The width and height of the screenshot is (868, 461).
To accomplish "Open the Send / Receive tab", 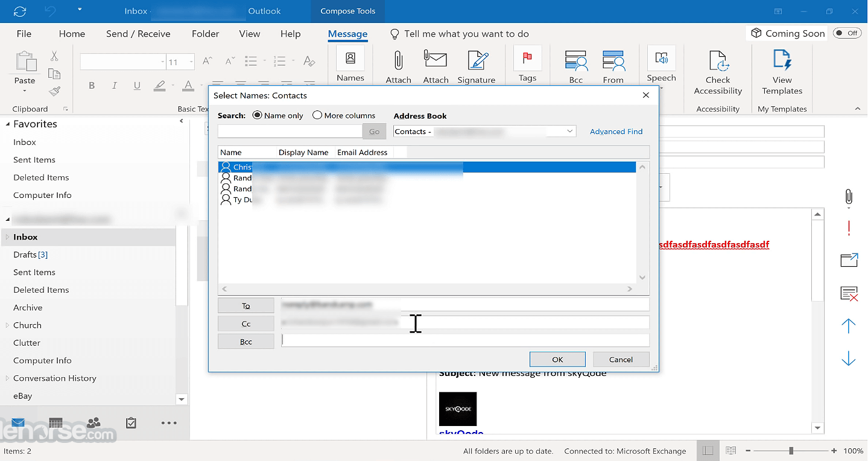I will [x=138, y=34].
